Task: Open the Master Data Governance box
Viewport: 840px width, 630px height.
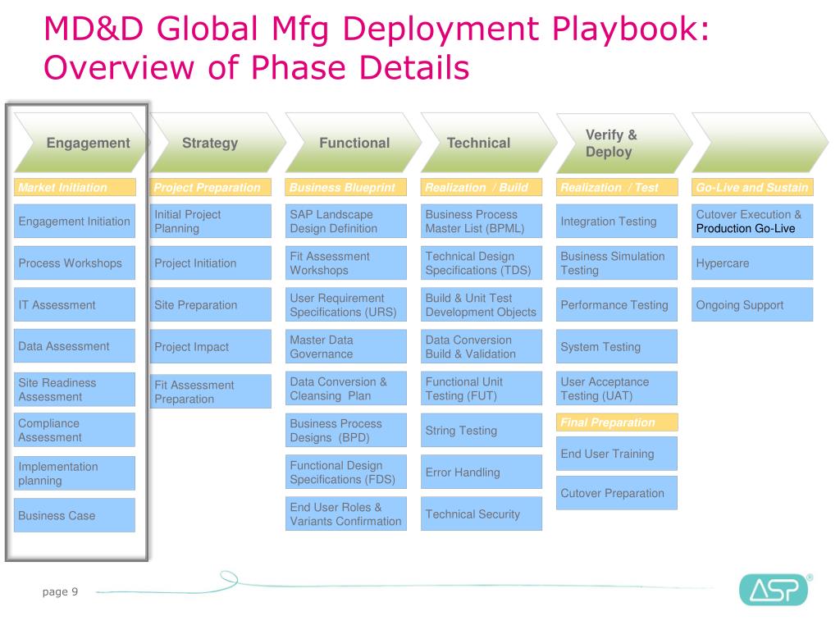Action: [x=346, y=346]
